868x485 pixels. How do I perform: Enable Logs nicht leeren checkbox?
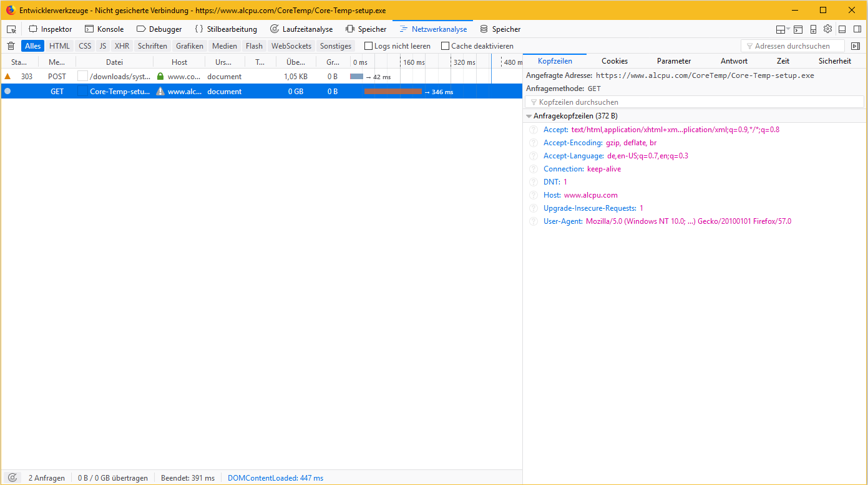coord(368,46)
